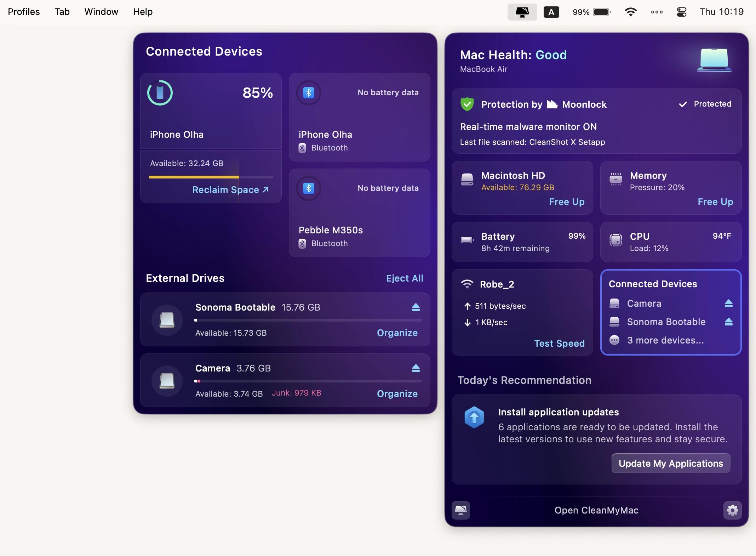The height and width of the screenshot is (556, 756).
Task: Click the keyboard input source icon
Action: tap(551, 12)
